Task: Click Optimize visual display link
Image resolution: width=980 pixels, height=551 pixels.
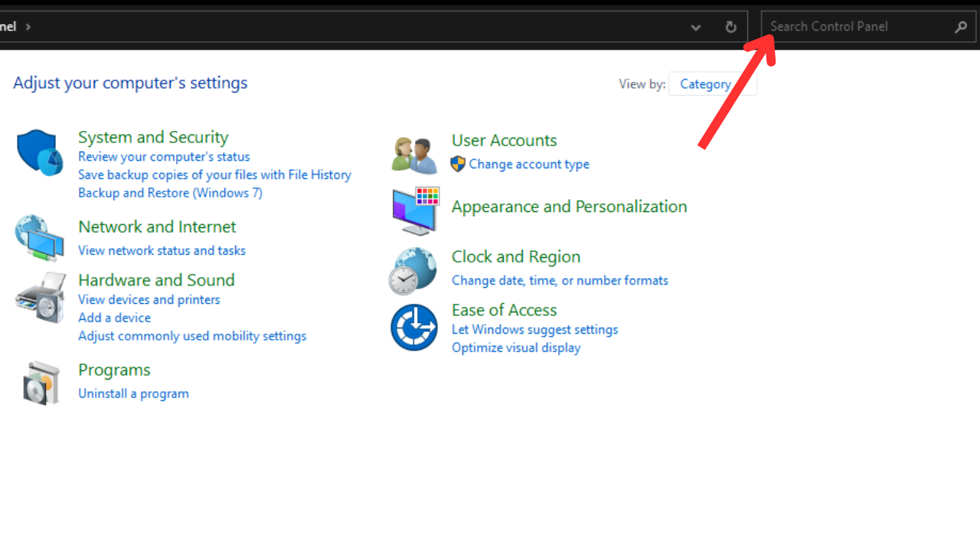Action: (x=516, y=348)
